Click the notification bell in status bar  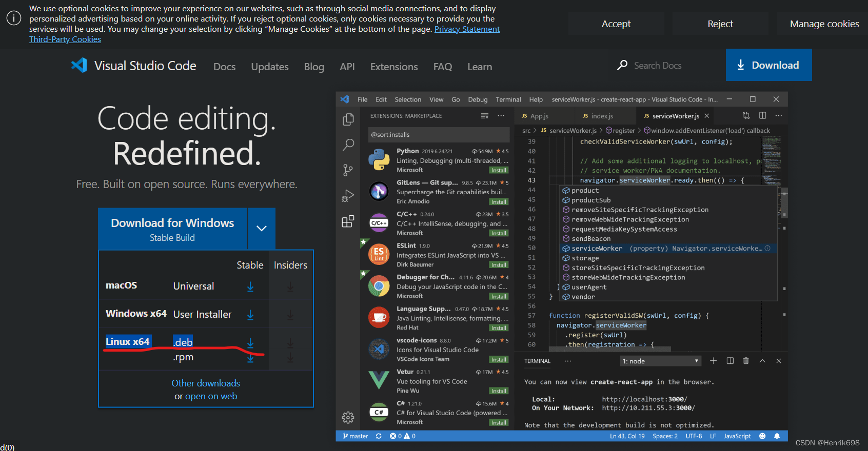(x=777, y=436)
